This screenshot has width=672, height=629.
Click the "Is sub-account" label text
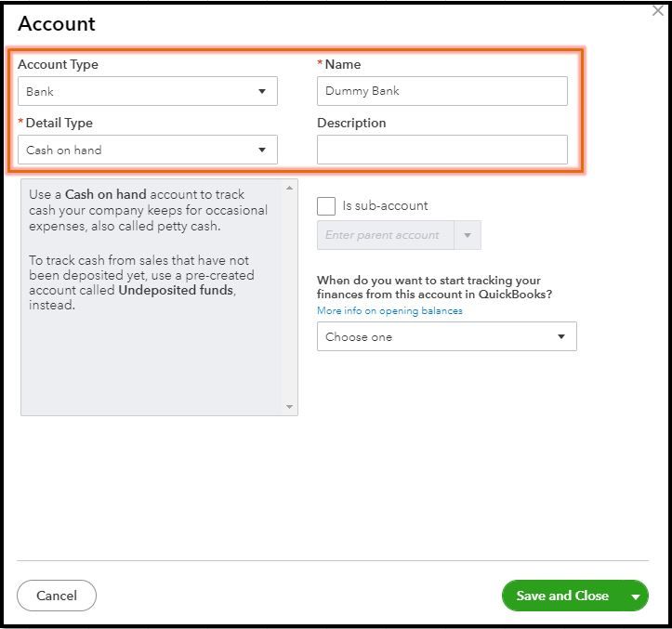click(x=385, y=206)
